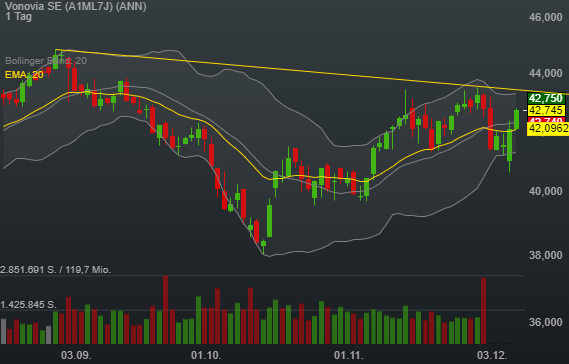
Task: Click the red price tag below 42,745
Action: point(546,120)
